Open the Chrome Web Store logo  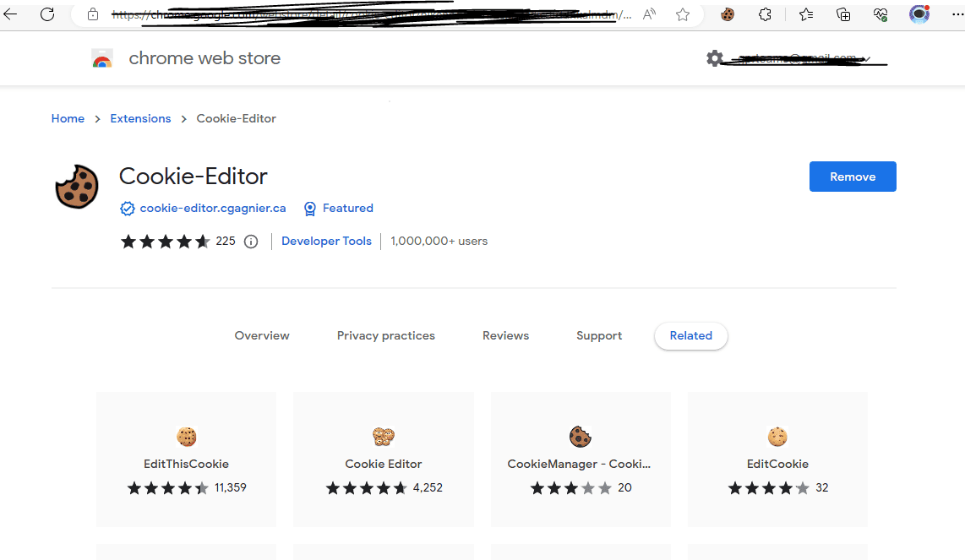click(102, 58)
